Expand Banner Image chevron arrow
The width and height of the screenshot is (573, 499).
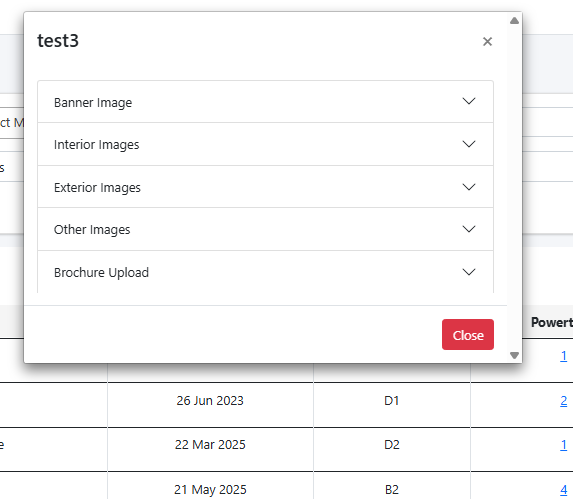point(469,101)
